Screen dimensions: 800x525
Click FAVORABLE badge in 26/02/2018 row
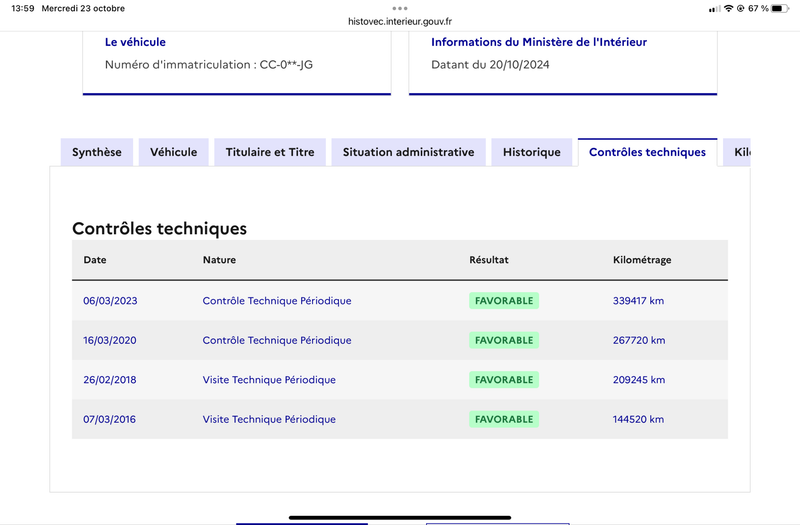pos(504,380)
